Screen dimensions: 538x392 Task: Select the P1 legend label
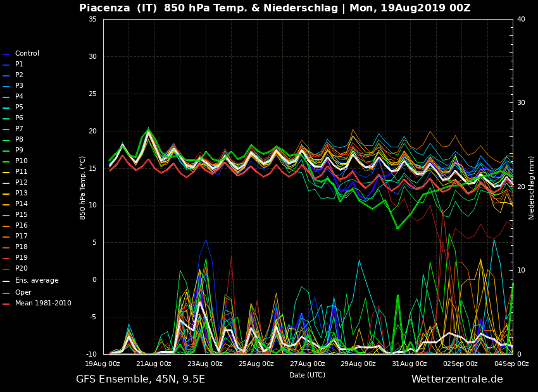(x=19, y=64)
